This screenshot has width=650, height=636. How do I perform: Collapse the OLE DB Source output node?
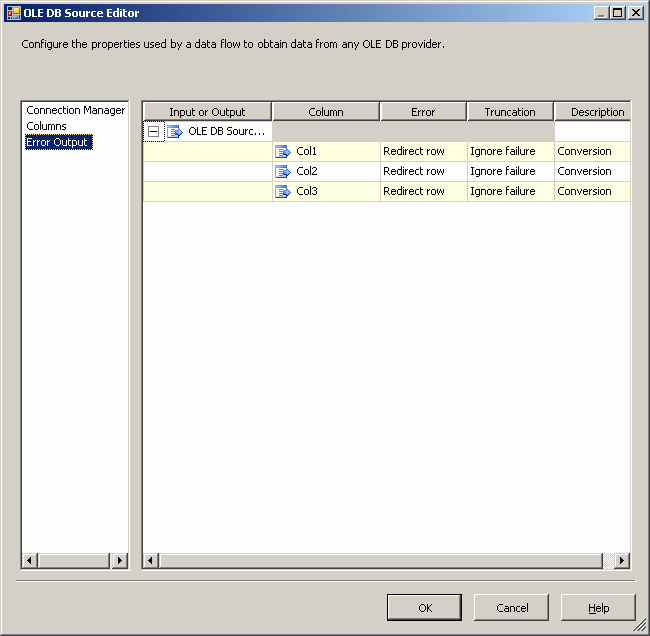point(153,131)
